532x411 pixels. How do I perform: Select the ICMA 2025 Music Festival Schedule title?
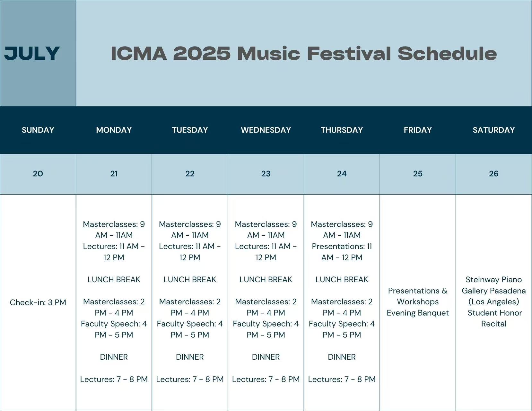[x=304, y=53]
